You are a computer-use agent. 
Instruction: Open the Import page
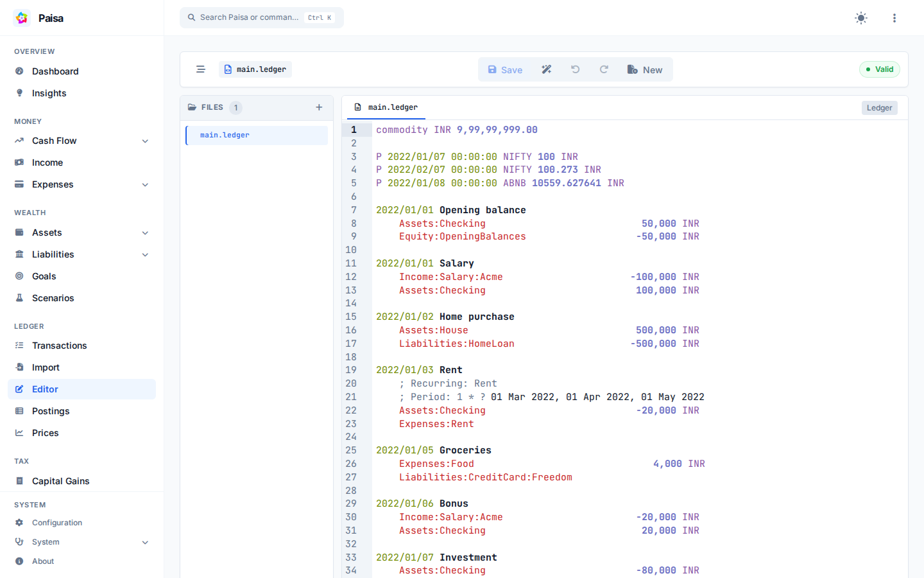tap(81, 367)
